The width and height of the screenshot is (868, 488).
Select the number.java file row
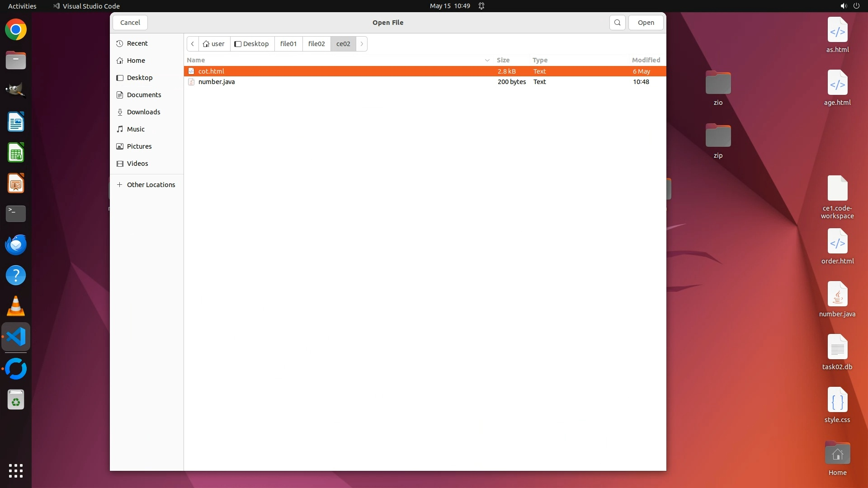[x=217, y=82]
